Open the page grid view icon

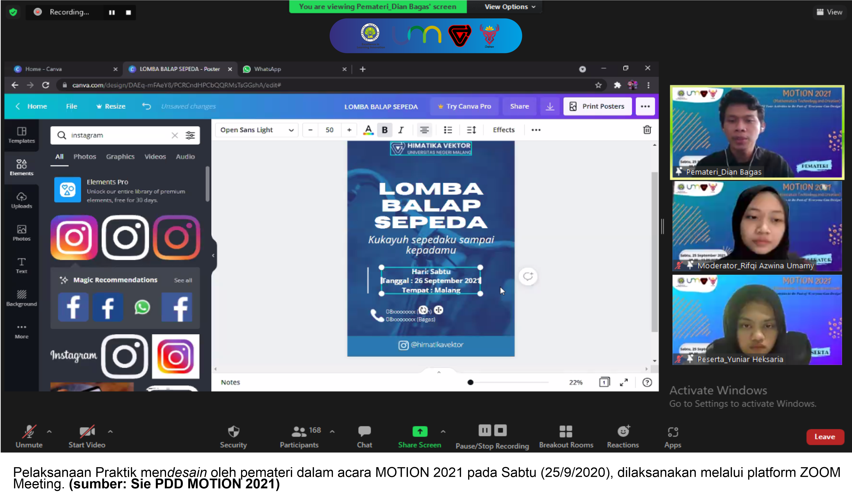coord(604,382)
